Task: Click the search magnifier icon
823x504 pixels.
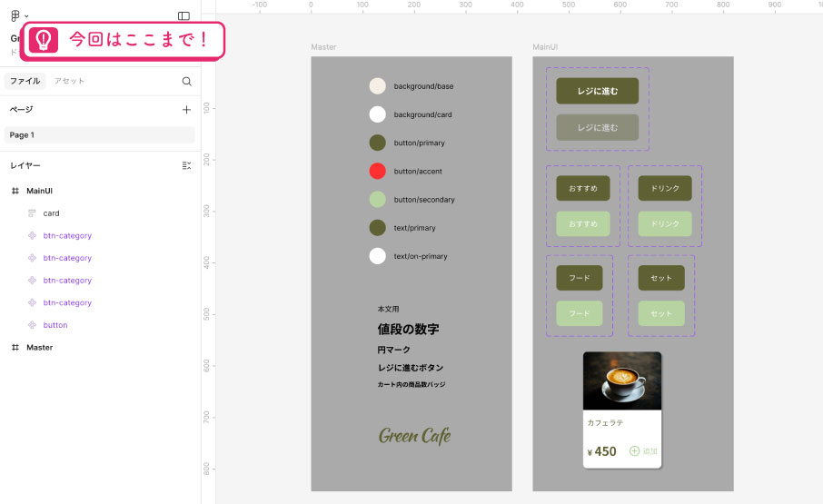Action: pos(186,82)
